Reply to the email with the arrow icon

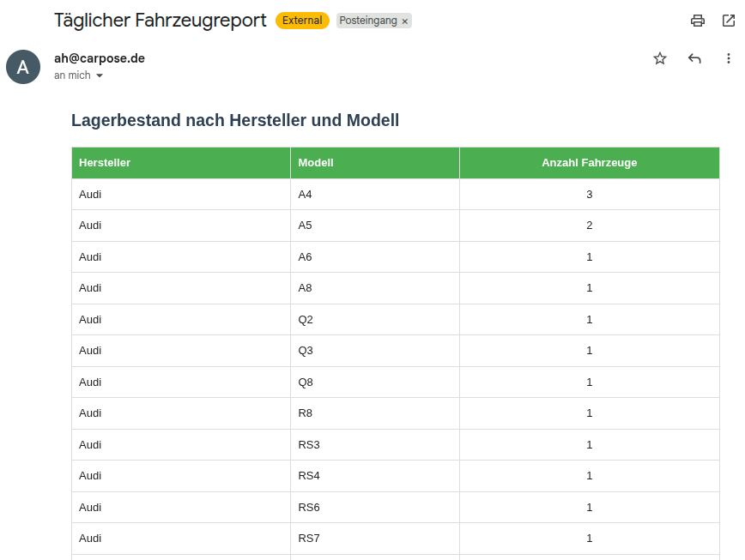pyautogui.click(x=694, y=58)
